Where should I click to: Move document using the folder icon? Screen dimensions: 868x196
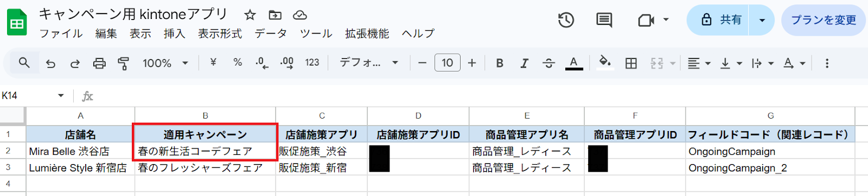pyautogui.click(x=275, y=15)
